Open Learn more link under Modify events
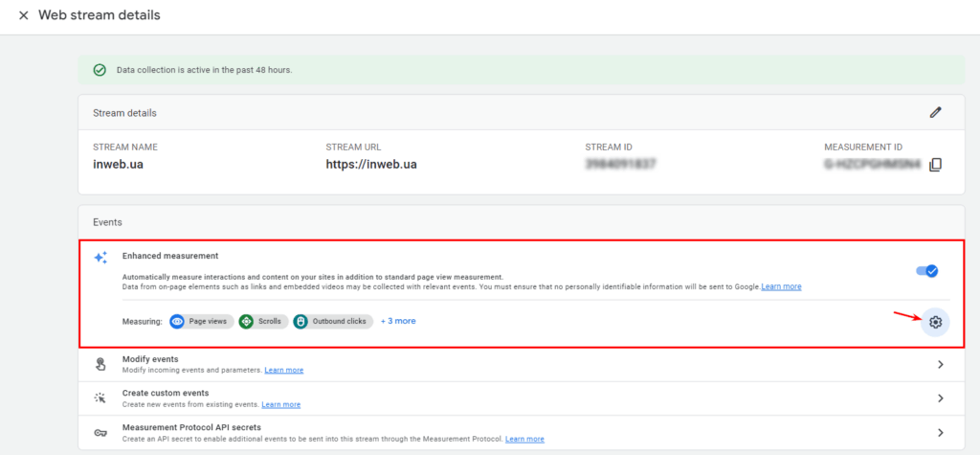Image resolution: width=980 pixels, height=455 pixels. [283, 370]
